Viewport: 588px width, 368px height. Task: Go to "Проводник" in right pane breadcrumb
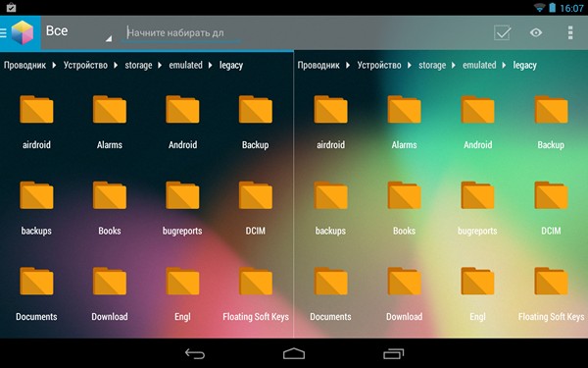(318, 66)
